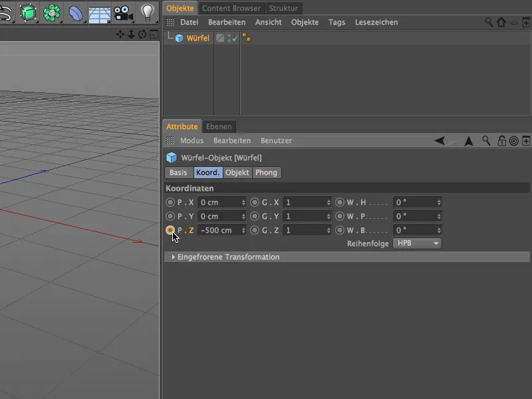
Task: Toggle the green checkmark enabling the Würfel object
Action: coord(234,38)
